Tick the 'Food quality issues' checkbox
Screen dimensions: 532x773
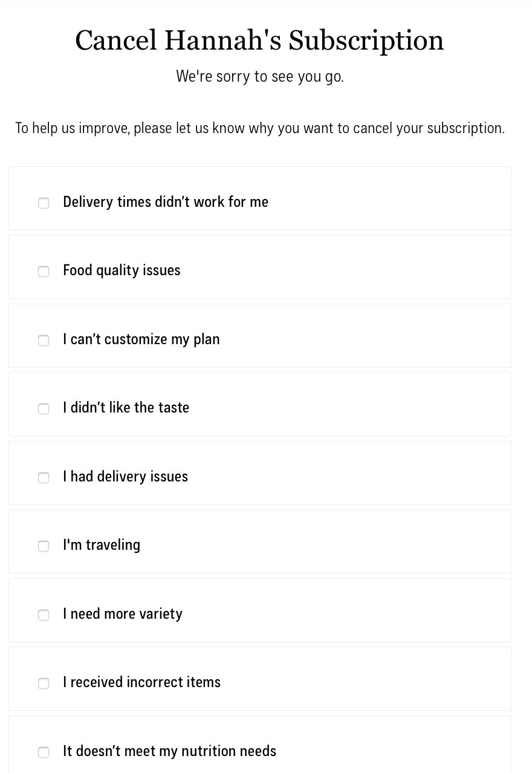(x=44, y=272)
